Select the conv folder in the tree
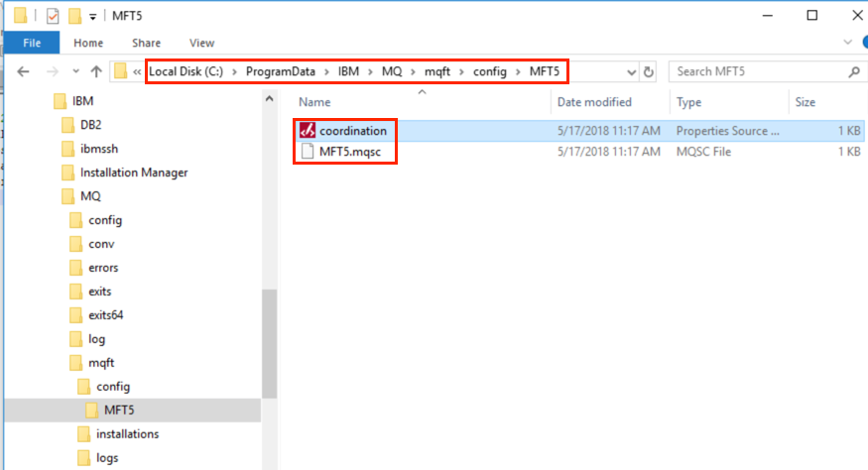The height and width of the screenshot is (470, 868). pyautogui.click(x=101, y=244)
